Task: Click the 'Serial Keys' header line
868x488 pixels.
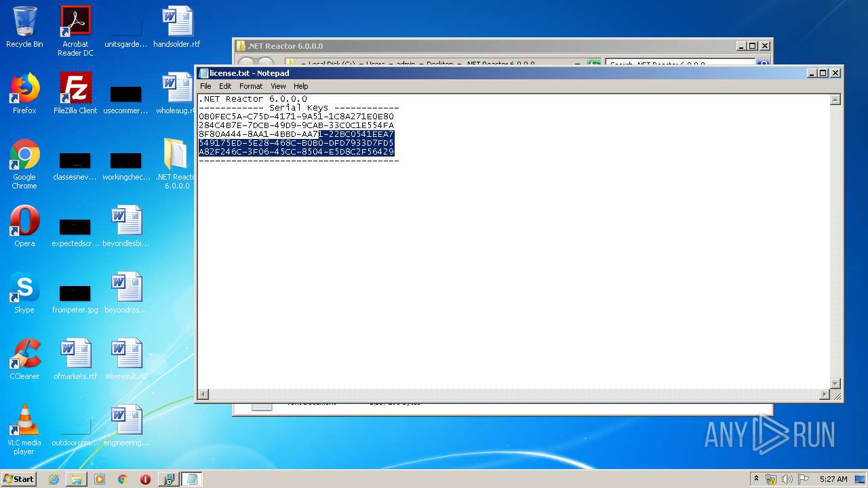Action: click(298, 108)
